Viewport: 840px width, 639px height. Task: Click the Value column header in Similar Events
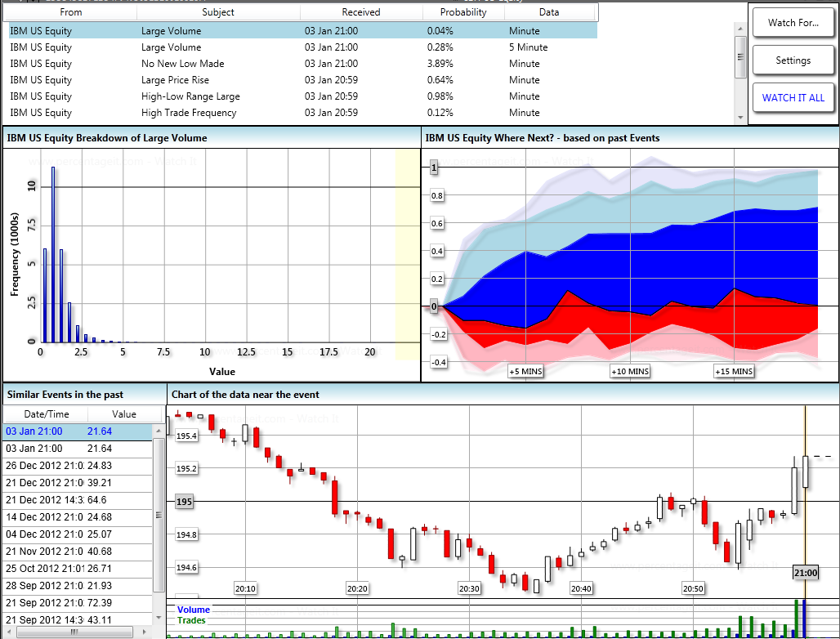pyautogui.click(x=124, y=414)
